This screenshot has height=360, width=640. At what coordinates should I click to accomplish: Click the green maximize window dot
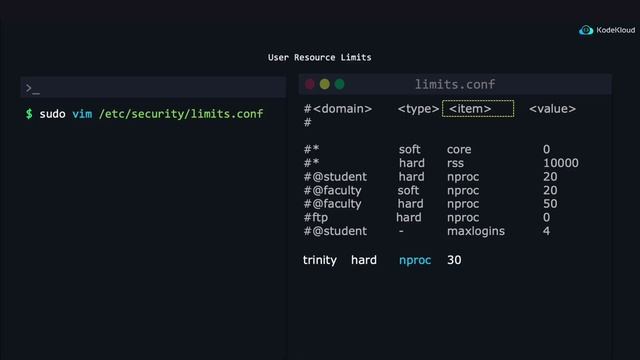pyautogui.click(x=339, y=84)
